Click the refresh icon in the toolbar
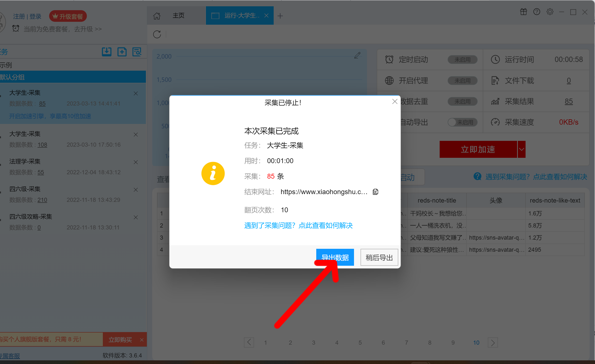Image resolution: width=595 pixels, height=364 pixels. 157,34
